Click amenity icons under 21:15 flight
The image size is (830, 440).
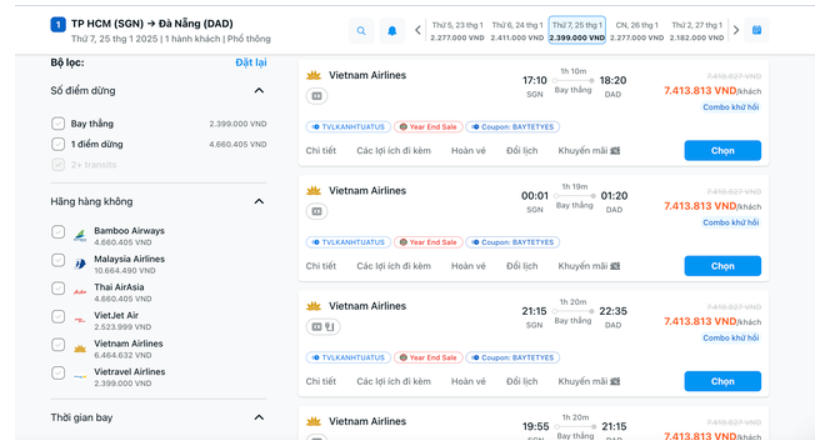323,327
